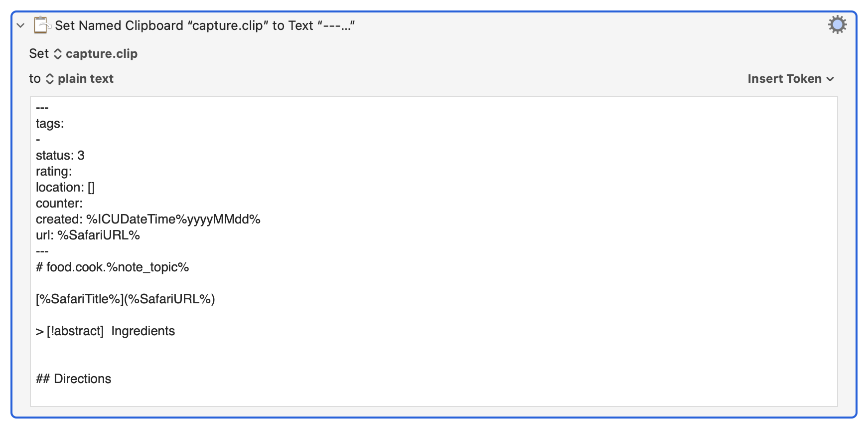Viewport: 868px width, 429px height.
Task: Click the up-down arrows beside plain text
Action: (x=50, y=79)
